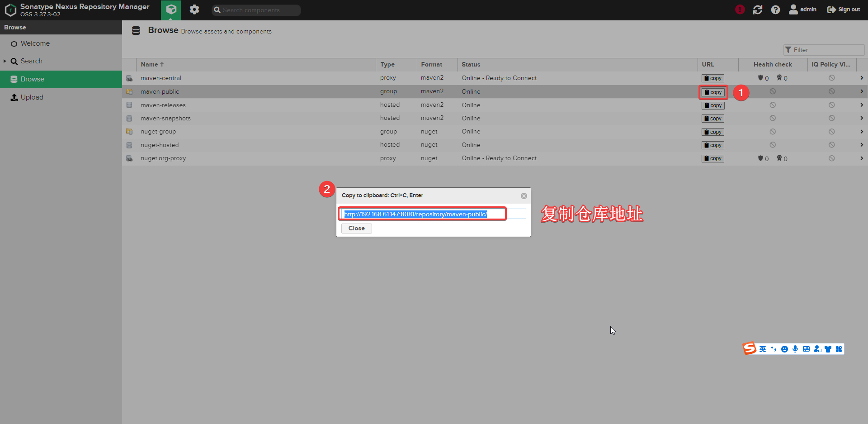The width and height of the screenshot is (868, 424).
Task: Expand maven-central row chevron arrow
Action: pyautogui.click(x=862, y=78)
